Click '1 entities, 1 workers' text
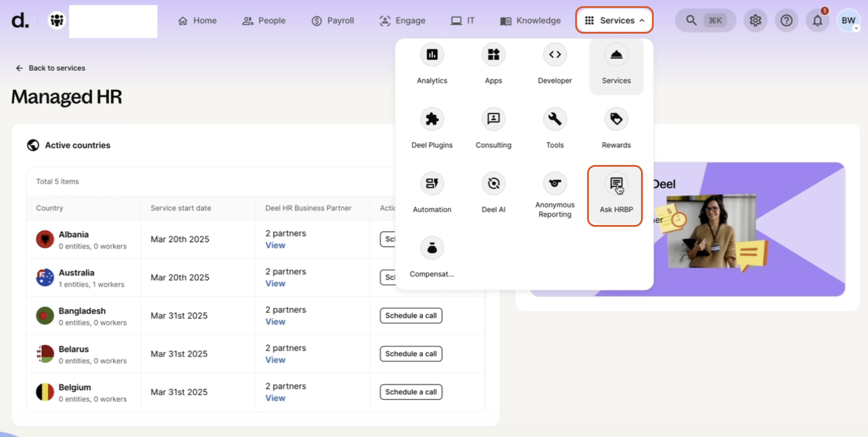 tap(92, 285)
